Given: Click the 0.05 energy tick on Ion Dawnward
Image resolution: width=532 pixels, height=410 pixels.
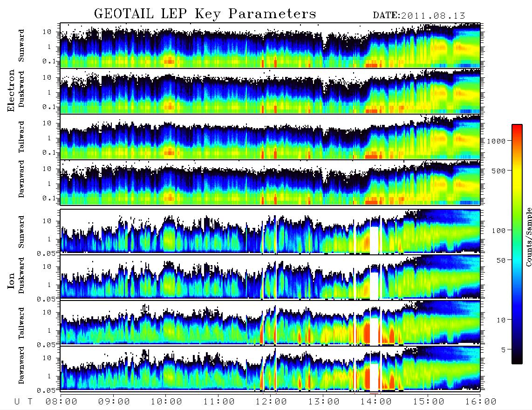Looking at the screenshot, I should pyautogui.click(x=46, y=390).
